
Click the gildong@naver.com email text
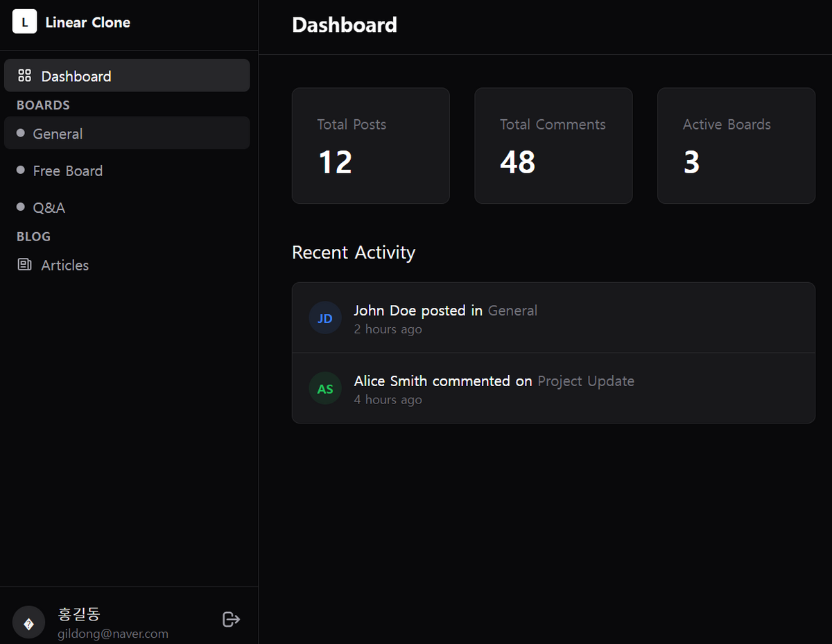click(113, 634)
